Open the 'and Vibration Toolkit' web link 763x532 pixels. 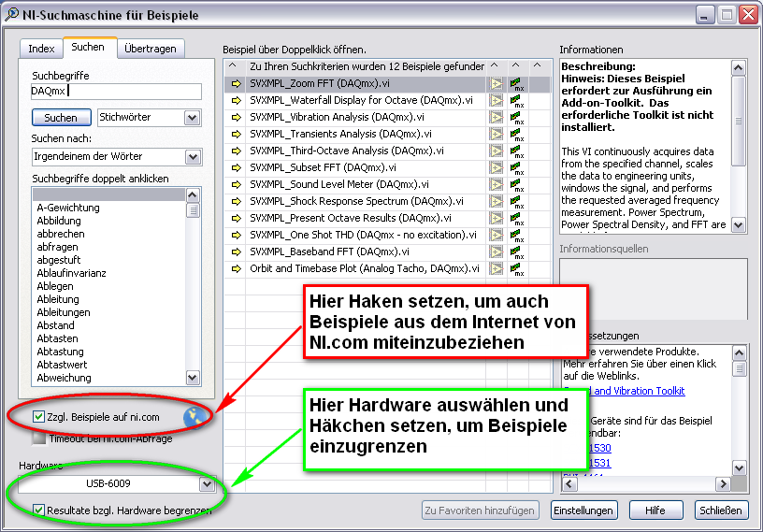(639, 391)
